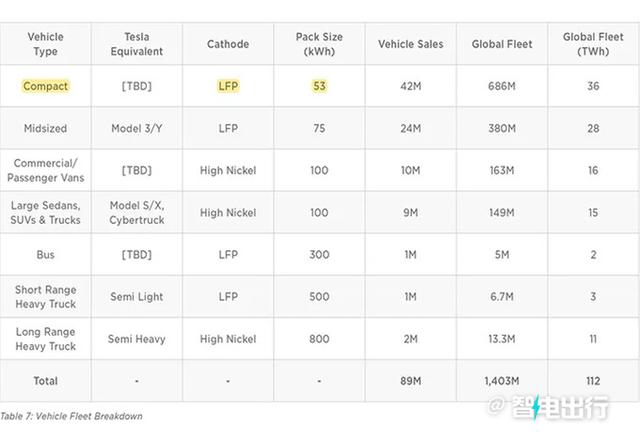Screen dimensions: 640x442
Task: Click the Pack Size (kWh) header
Action: coord(319,44)
